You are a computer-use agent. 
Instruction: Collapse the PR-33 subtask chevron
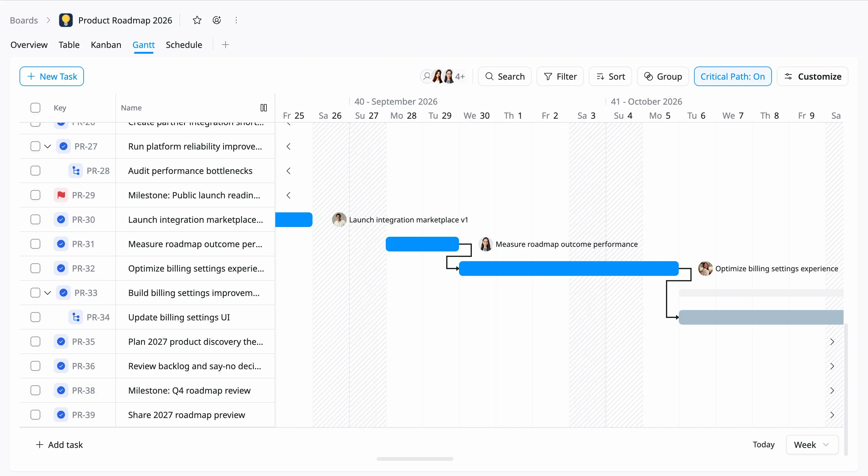[48, 293]
